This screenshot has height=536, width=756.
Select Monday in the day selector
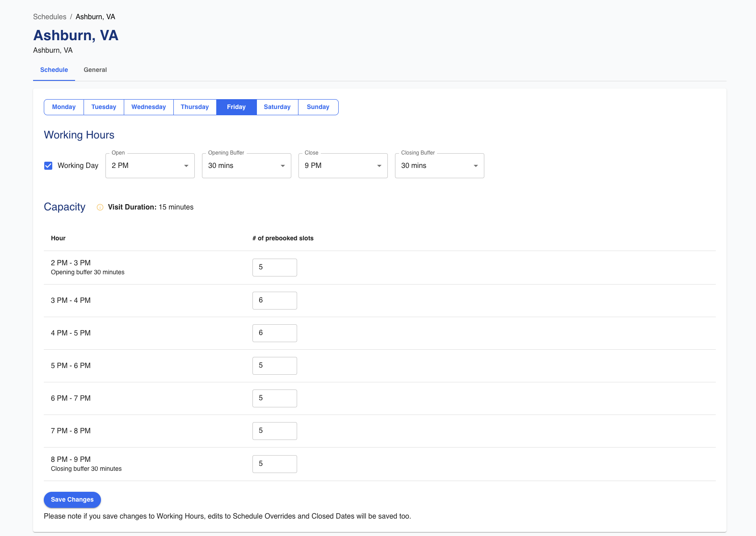[x=64, y=107]
